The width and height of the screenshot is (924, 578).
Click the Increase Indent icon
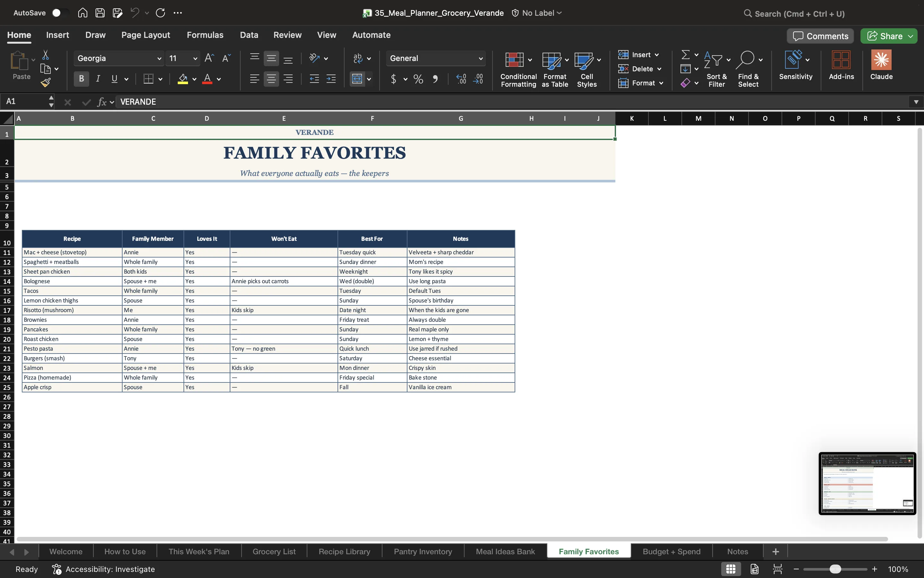point(331,79)
